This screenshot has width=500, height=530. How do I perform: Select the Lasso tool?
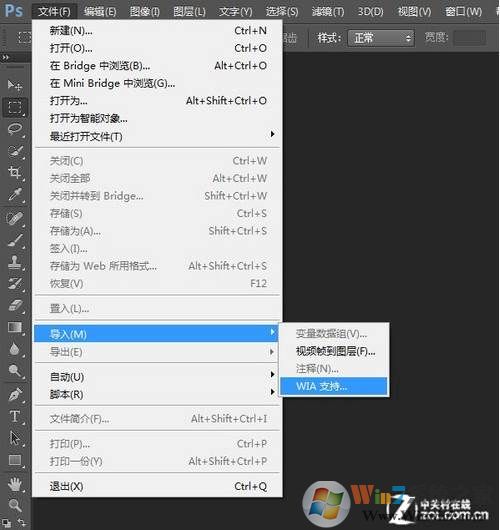click(x=15, y=129)
